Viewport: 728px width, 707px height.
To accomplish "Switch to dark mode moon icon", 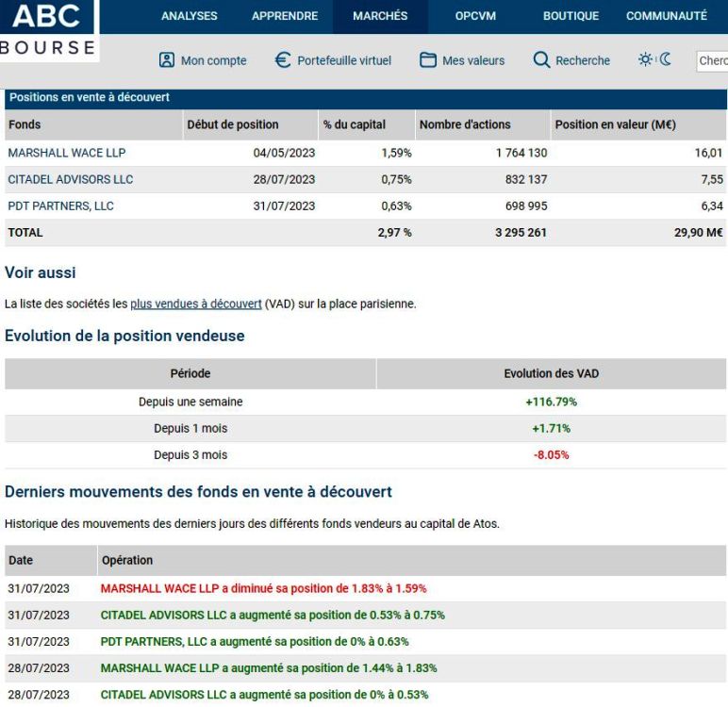I will (x=666, y=59).
